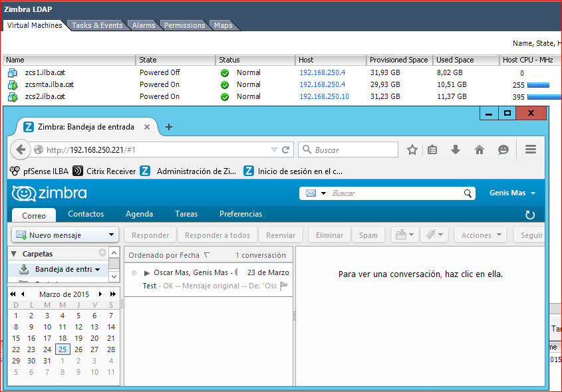Click the Responder a todos button

point(217,235)
